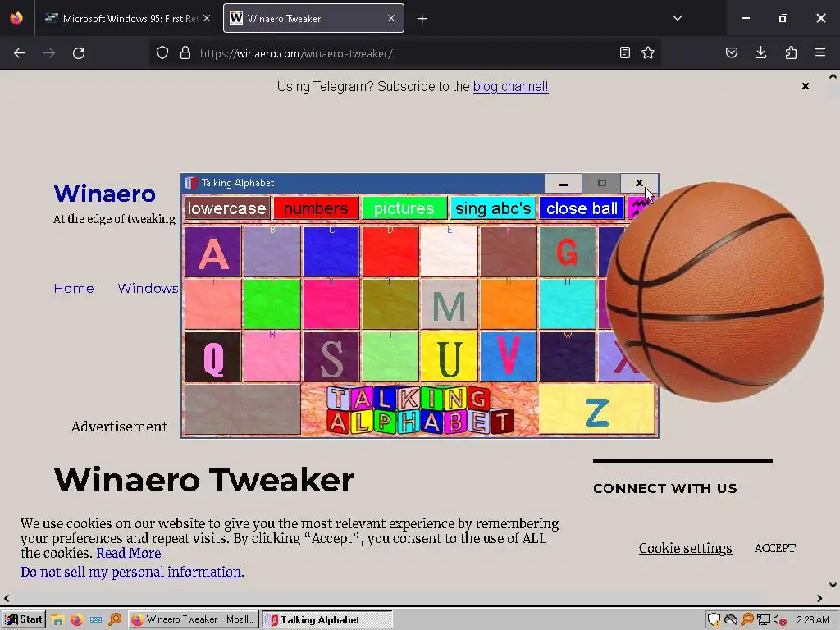Click the light pink tile beside Q
Image resolution: width=840 pixels, height=630 pixels.
(272, 356)
